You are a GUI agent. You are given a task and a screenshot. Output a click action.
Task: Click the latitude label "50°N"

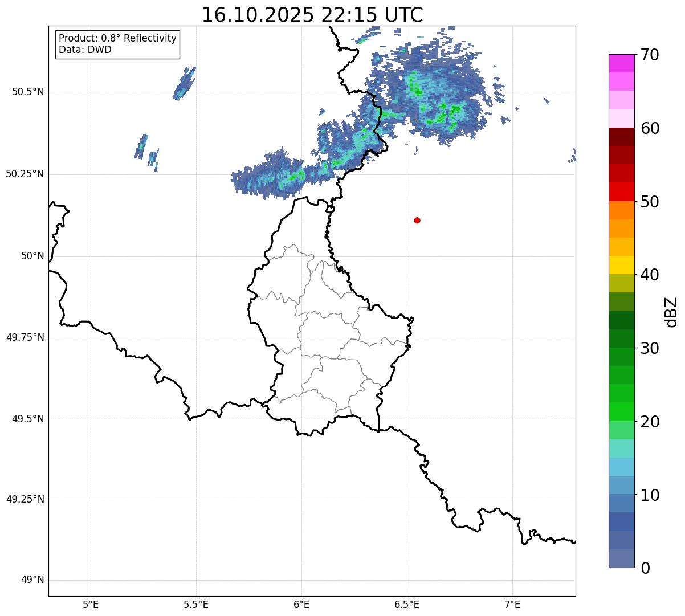[32, 256]
